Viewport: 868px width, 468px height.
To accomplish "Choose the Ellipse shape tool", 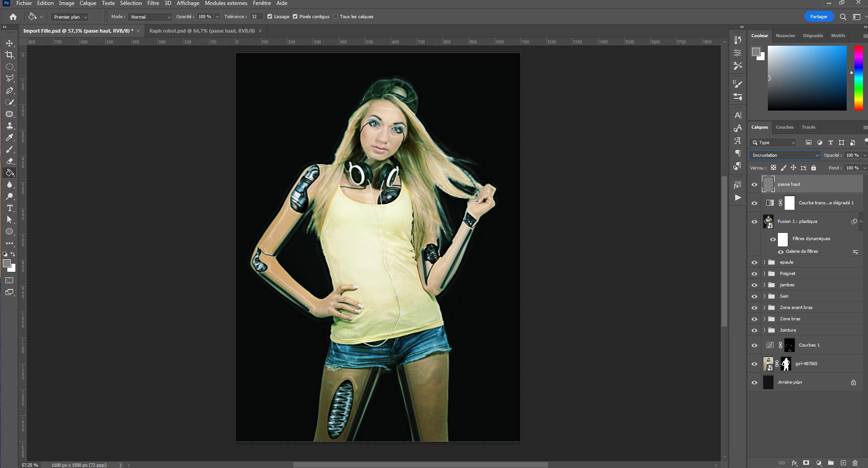I will tap(10, 232).
